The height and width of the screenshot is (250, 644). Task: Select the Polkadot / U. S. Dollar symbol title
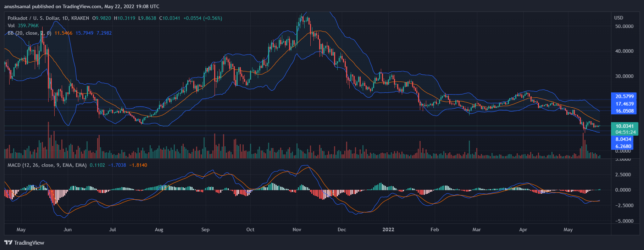48,18
